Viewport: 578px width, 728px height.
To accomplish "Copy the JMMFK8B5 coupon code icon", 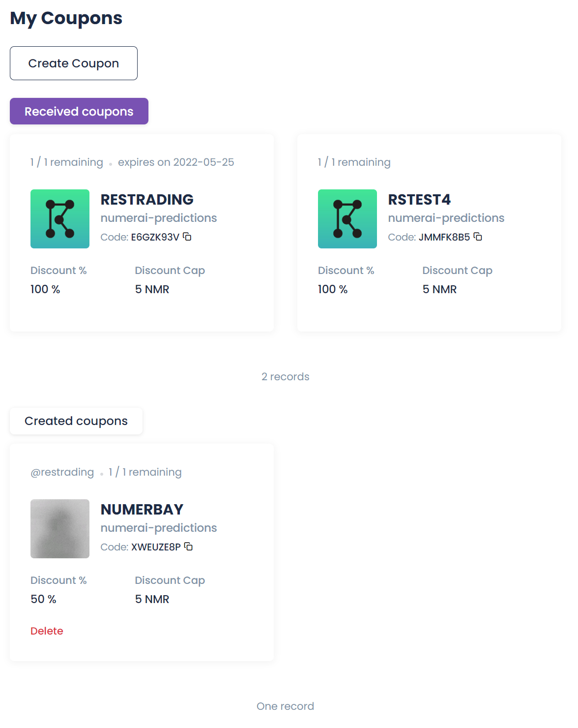I will (x=478, y=237).
